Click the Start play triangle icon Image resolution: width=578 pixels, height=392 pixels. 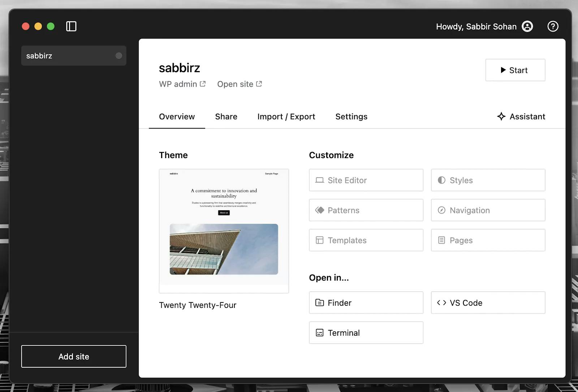(x=503, y=70)
